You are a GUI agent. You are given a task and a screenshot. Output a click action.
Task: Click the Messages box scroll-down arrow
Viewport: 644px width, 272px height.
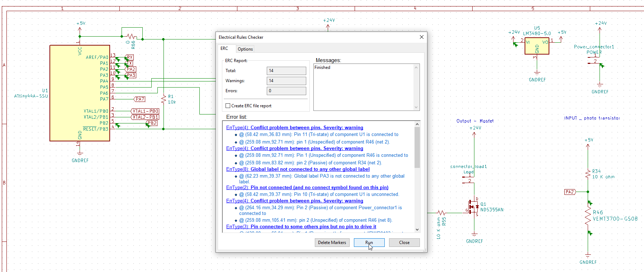point(416,107)
